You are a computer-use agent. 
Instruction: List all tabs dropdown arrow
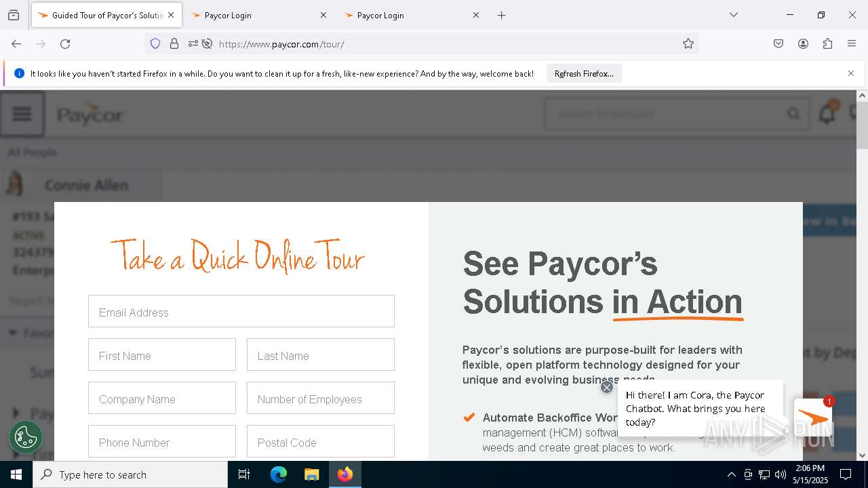pyautogui.click(x=734, y=15)
